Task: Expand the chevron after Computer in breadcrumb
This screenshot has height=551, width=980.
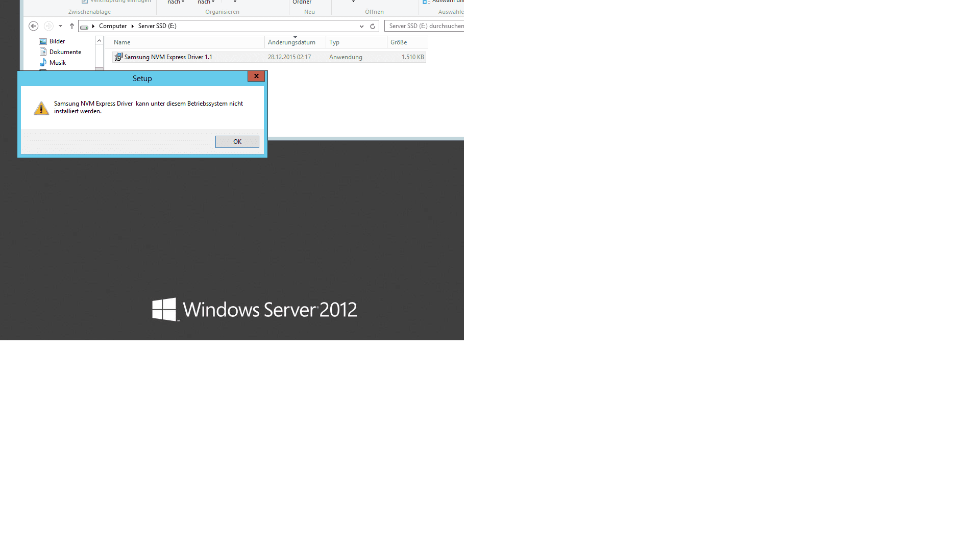Action: [x=132, y=26]
